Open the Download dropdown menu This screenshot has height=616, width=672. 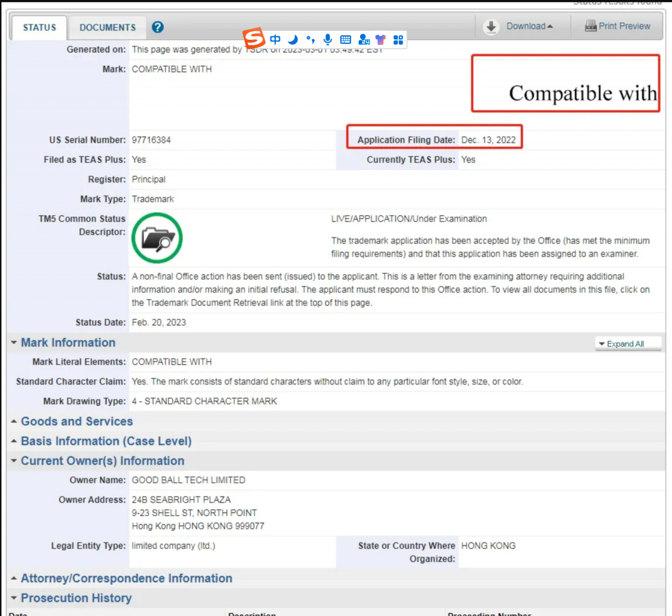click(530, 26)
